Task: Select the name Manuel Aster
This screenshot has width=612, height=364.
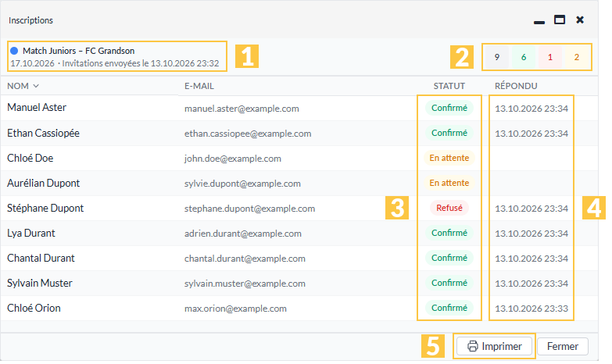Action: (37, 107)
